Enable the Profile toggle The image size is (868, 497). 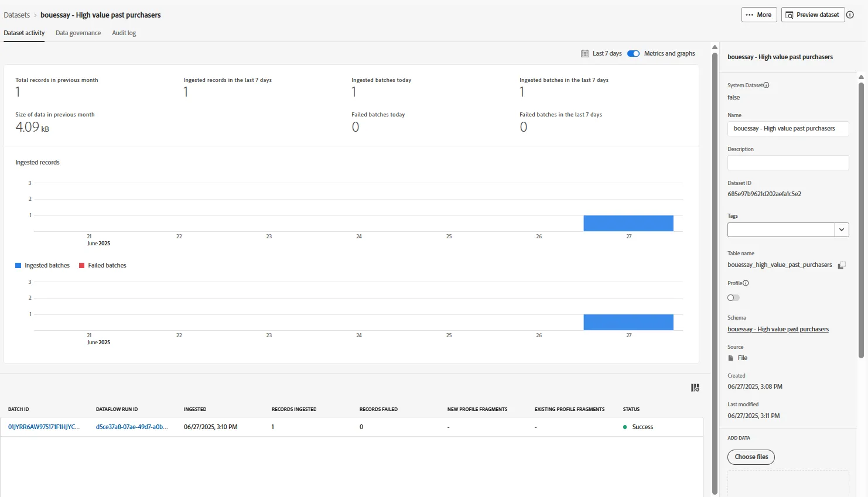pyautogui.click(x=733, y=297)
